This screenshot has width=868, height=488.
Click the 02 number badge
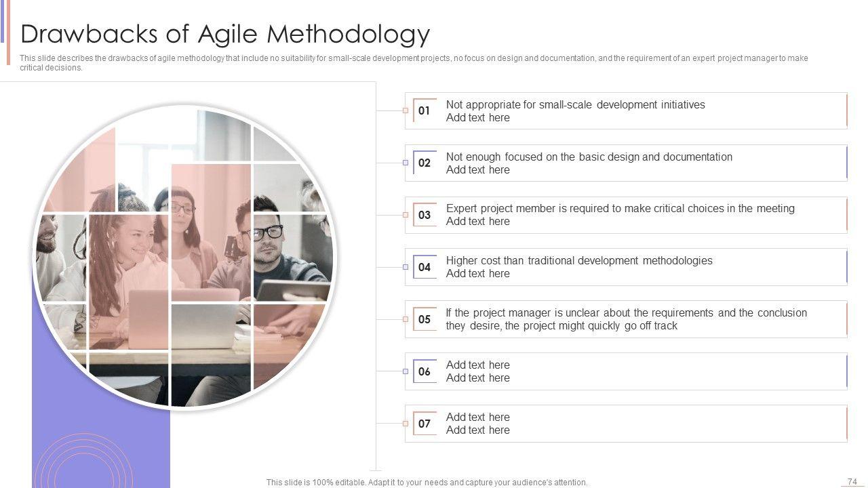[425, 163]
